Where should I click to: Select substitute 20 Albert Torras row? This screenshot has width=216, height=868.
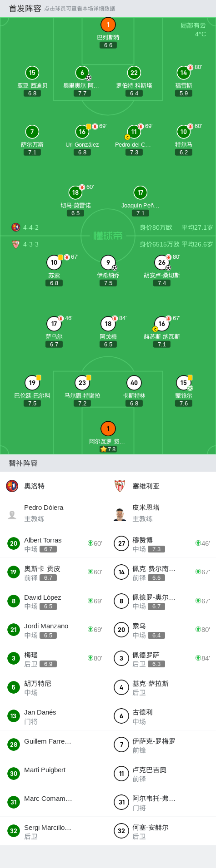click(x=54, y=543)
